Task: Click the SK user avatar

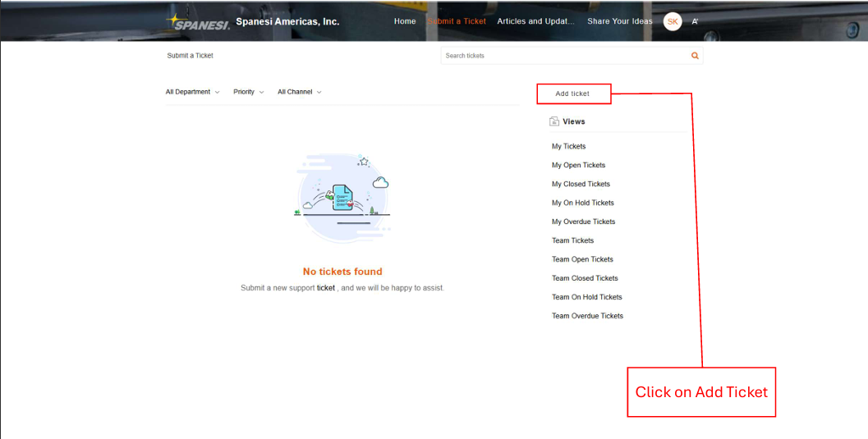Action: (673, 22)
